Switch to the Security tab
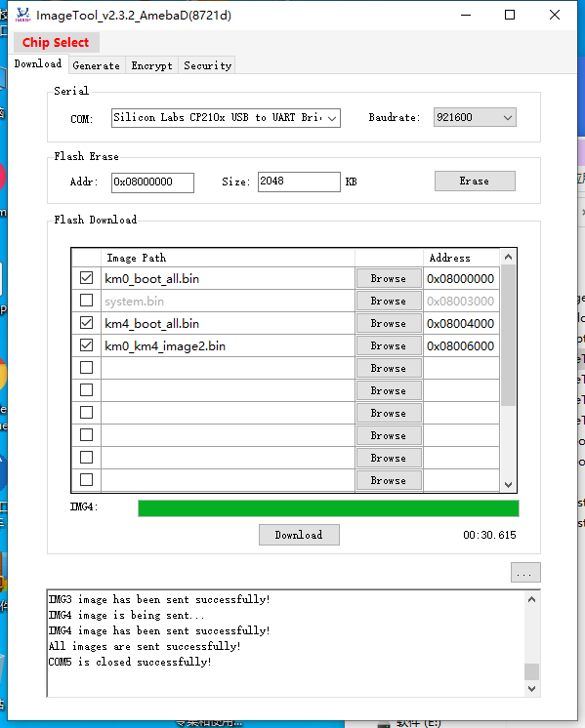 (x=207, y=66)
